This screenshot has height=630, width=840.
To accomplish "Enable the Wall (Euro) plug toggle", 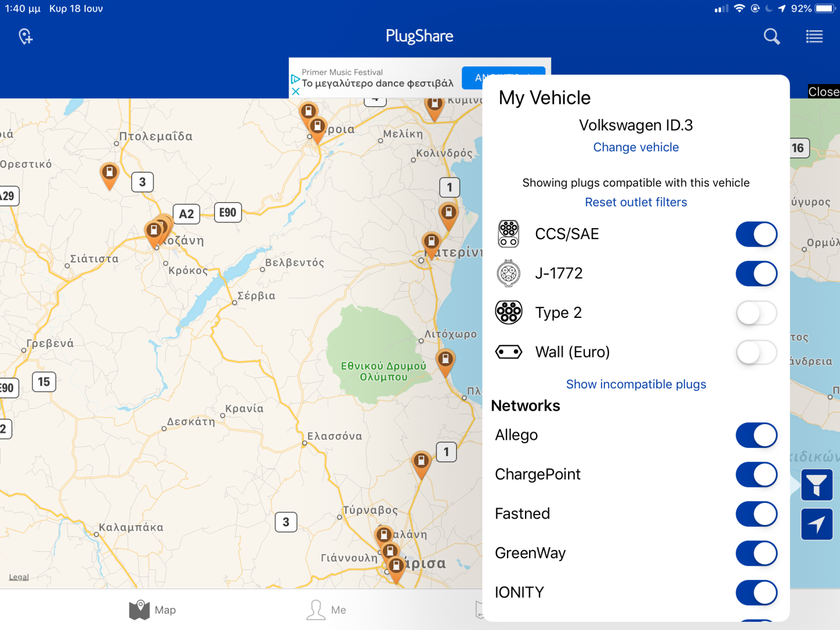I will pos(757,352).
